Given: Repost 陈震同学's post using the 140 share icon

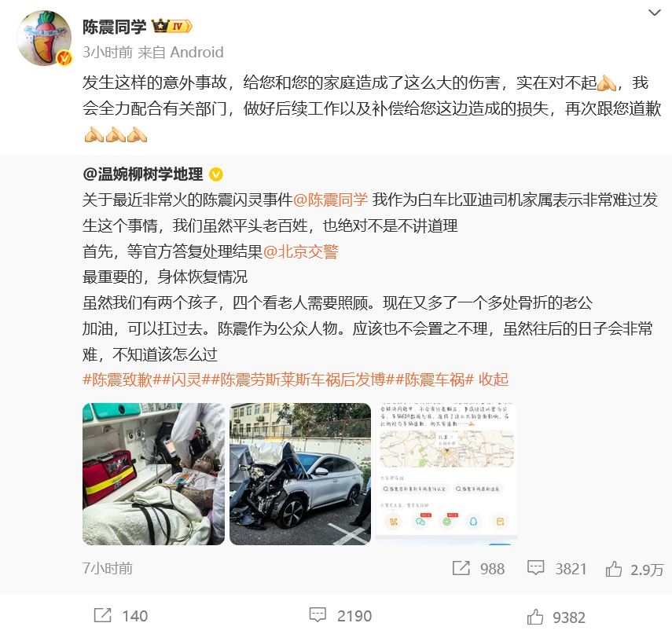Looking at the screenshot, I should tap(102, 616).
